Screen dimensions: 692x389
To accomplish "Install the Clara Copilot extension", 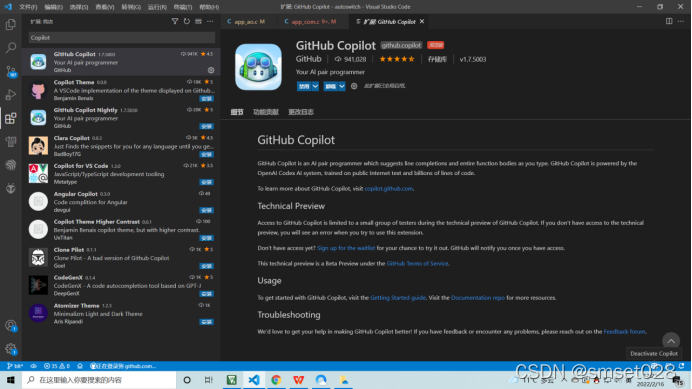I will [206, 155].
